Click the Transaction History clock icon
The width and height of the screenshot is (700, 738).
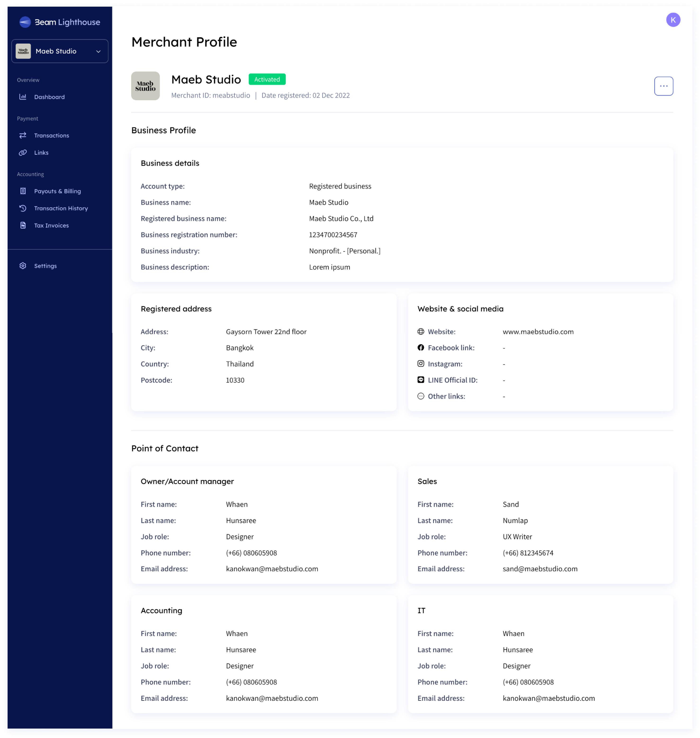[x=23, y=208]
